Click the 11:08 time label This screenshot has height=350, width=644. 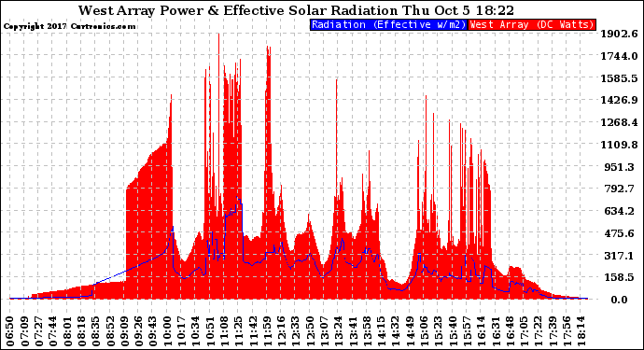pyautogui.click(x=225, y=331)
